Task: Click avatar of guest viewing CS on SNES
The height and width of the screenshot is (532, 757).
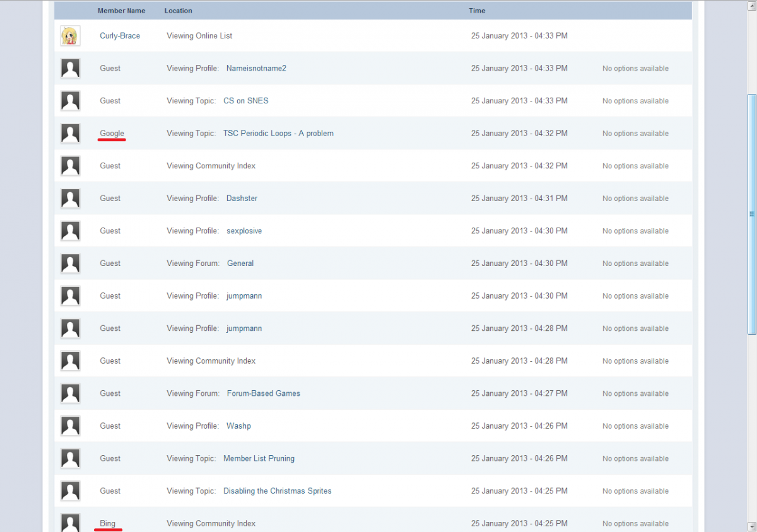Action: tap(70, 101)
